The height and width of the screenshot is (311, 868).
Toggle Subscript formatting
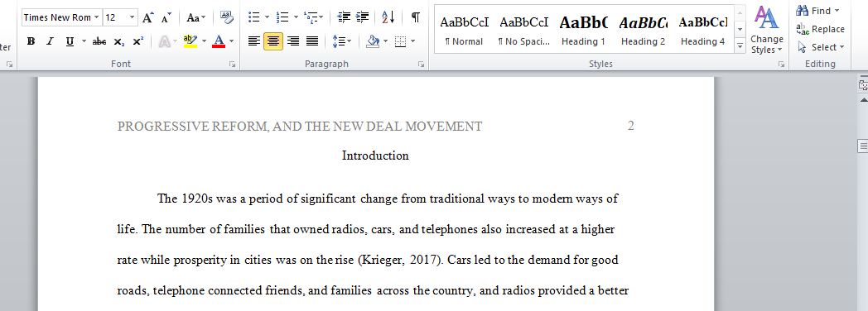(x=119, y=41)
